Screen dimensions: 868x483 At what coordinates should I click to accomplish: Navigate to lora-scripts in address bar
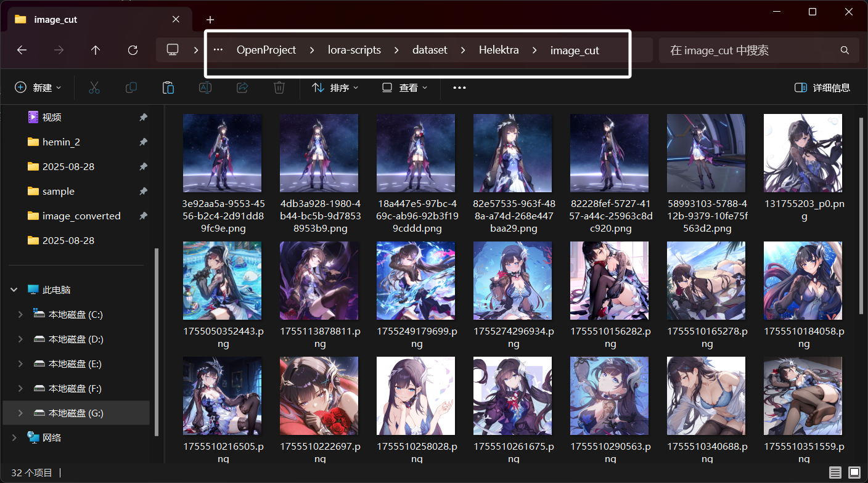[x=354, y=50]
